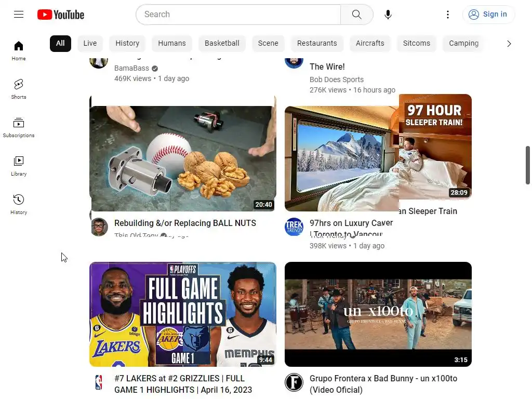Select the Restaurants chip
The image size is (532, 399).
317,44
